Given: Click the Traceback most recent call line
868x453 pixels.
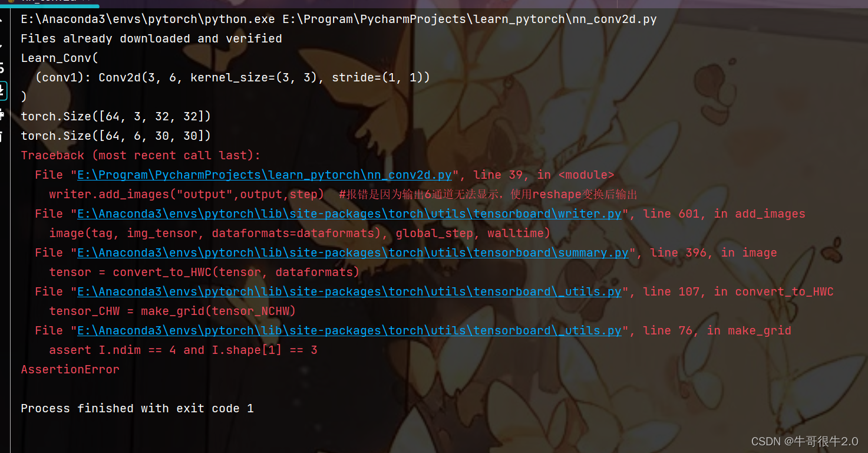Looking at the screenshot, I should [140, 155].
